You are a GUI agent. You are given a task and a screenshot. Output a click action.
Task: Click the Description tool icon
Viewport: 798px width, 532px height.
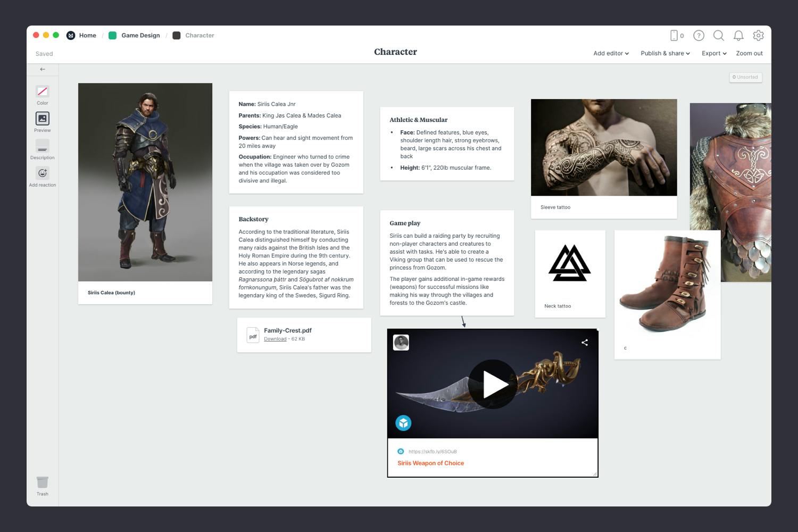(x=42, y=147)
